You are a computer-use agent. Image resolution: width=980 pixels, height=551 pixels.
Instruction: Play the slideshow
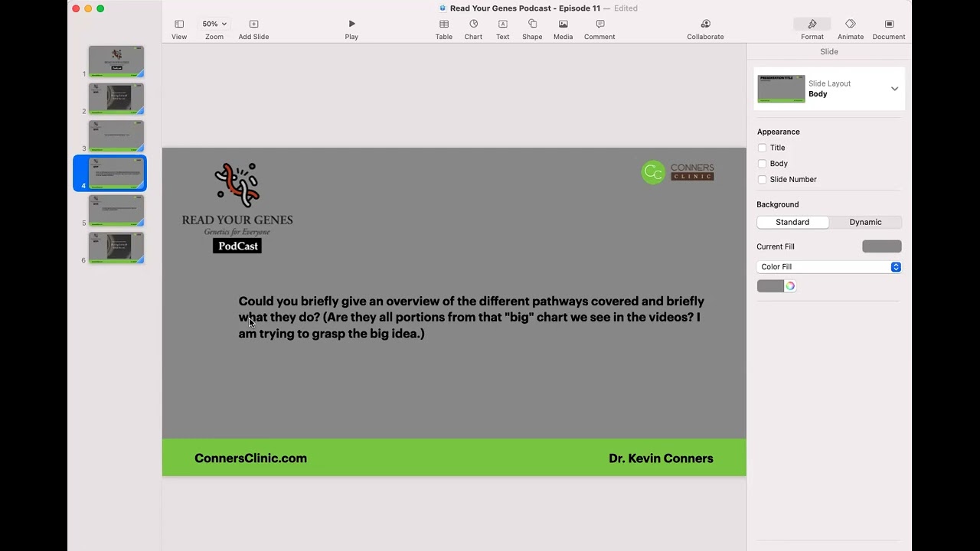[x=351, y=29]
